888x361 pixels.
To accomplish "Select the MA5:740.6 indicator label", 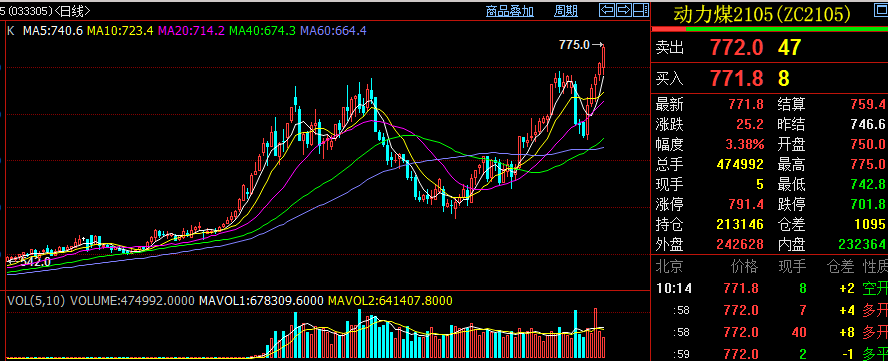I will coord(53,31).
